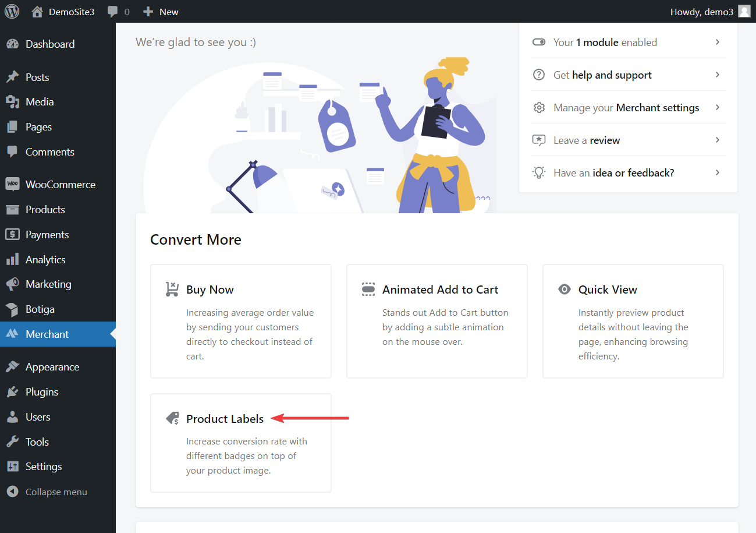Click the Collapse menu label
The image size is (756, 533).
(x=56, y=492)
